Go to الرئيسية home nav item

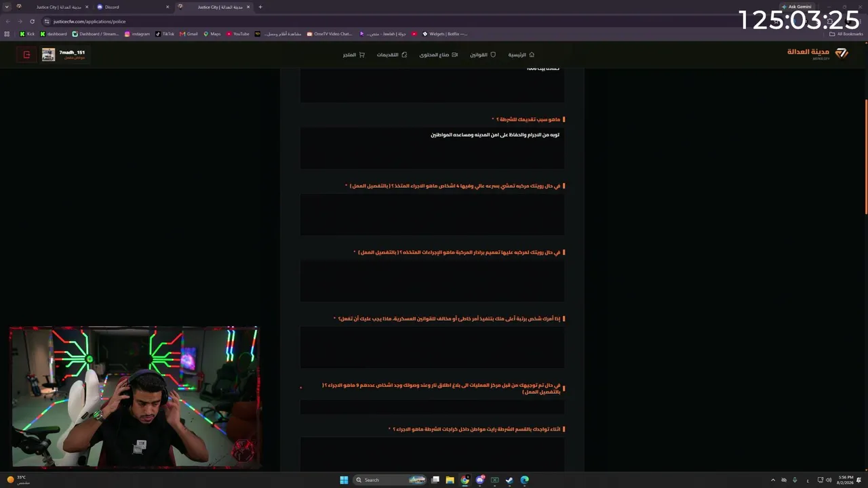521,55
